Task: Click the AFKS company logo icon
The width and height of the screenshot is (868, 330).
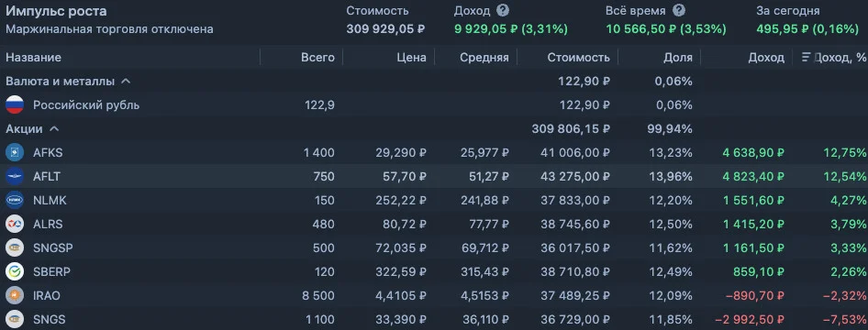Action: pos(15,152)
